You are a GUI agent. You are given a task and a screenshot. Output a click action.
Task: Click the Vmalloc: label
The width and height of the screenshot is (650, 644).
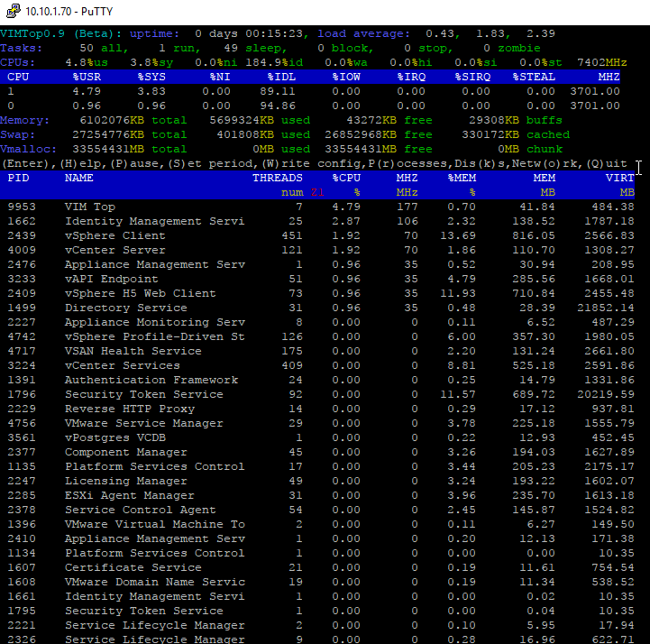[x=29, y=149]
